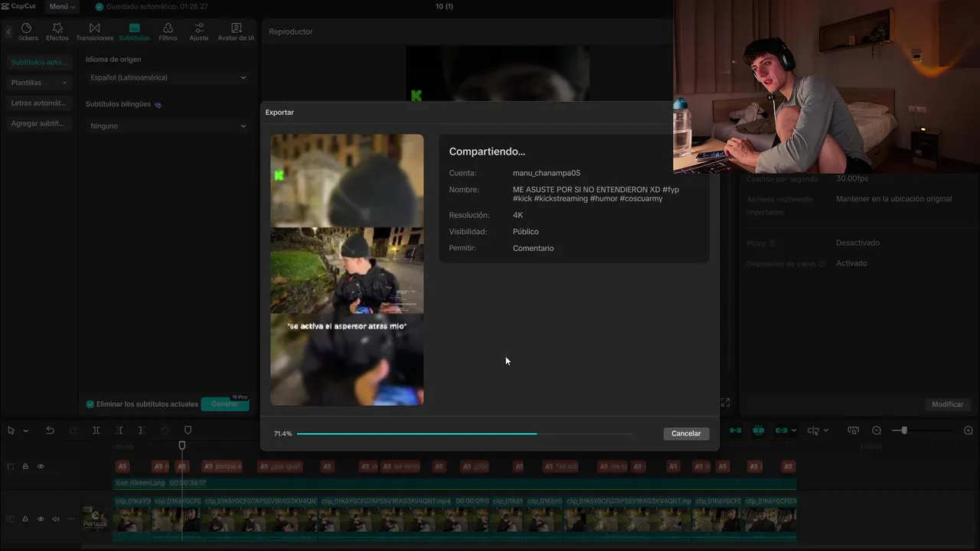Click the timeline fit screen icon
Image resolution: width=980 pixels, height=551 pixels.
coord(854,431)
